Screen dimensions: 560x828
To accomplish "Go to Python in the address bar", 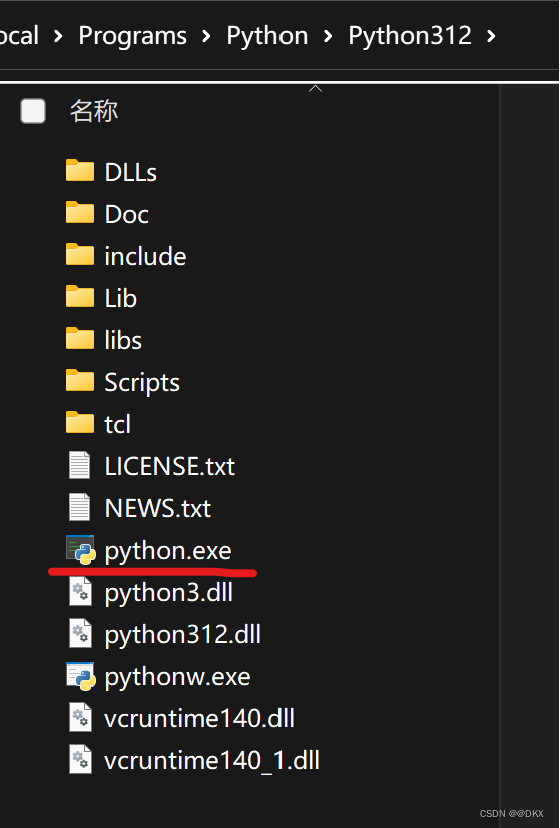I will click(267, 36).
